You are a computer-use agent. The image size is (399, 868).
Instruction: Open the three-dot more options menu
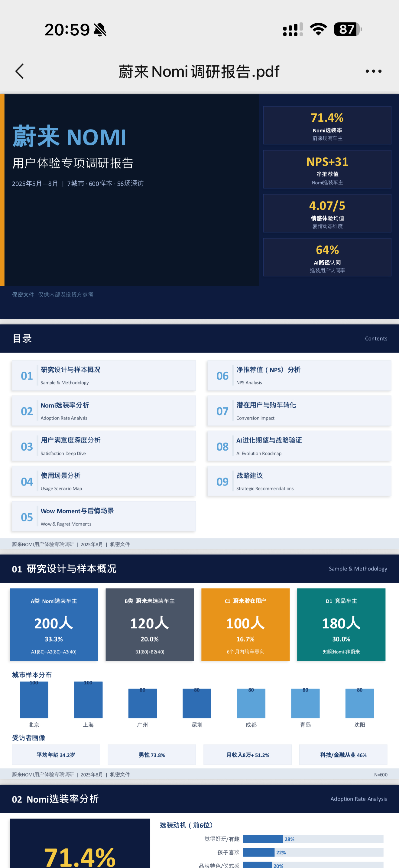tap(373, 71)
